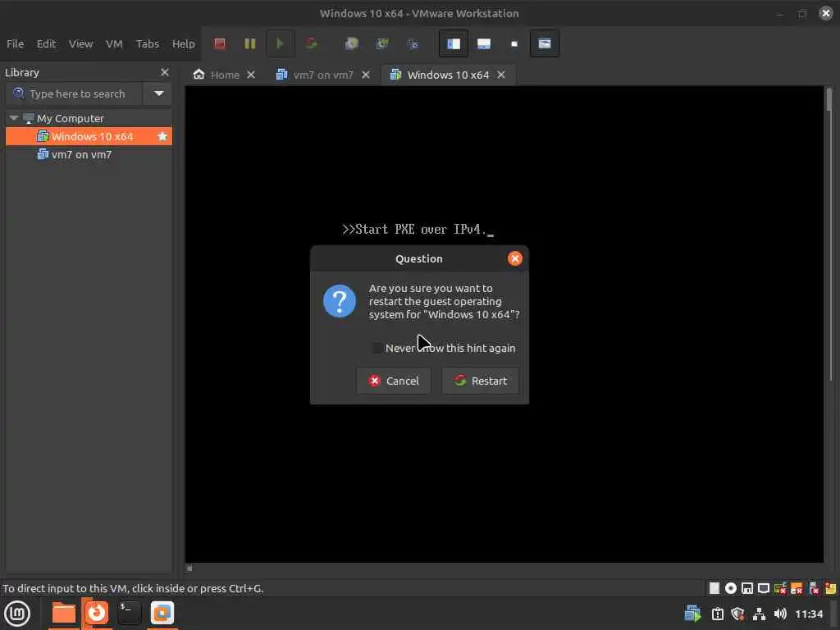Open the File menu
This screenshot has height=630, width=840.
15,43
